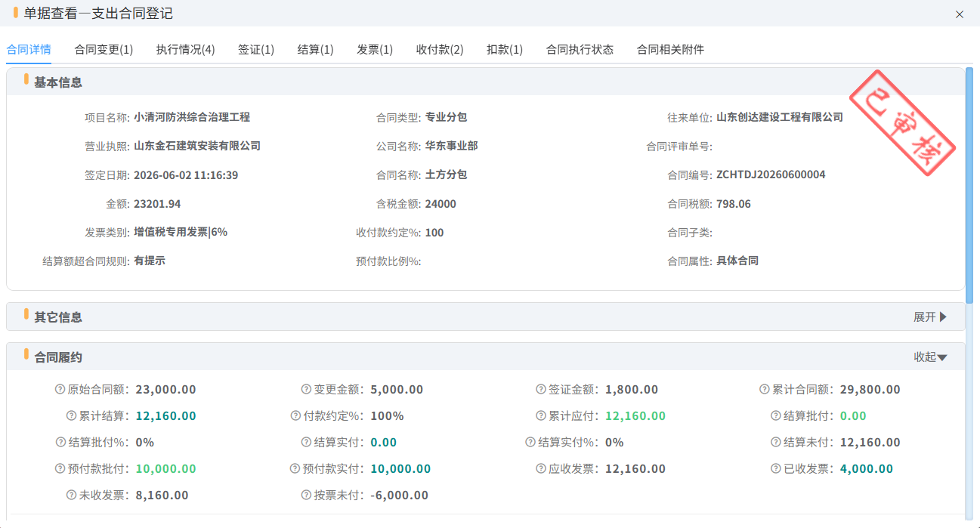This screenshot has width=980, height=528.
Task: Click the 预付款实付 value 10,000.00
Action: point(400,469)
